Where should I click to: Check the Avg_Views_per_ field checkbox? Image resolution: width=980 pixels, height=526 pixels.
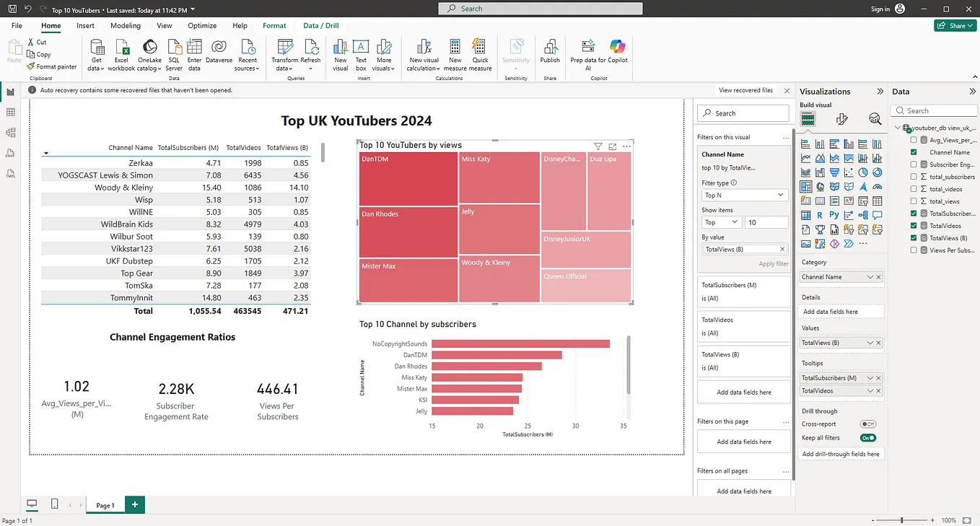coord(914,140)
